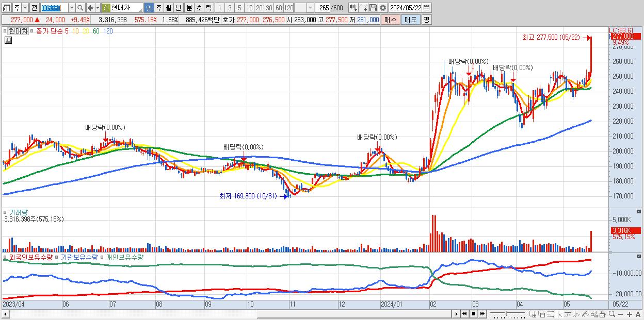Click the scrollbar right arrow
The image size is (644, 320).
tap(457, 314)
